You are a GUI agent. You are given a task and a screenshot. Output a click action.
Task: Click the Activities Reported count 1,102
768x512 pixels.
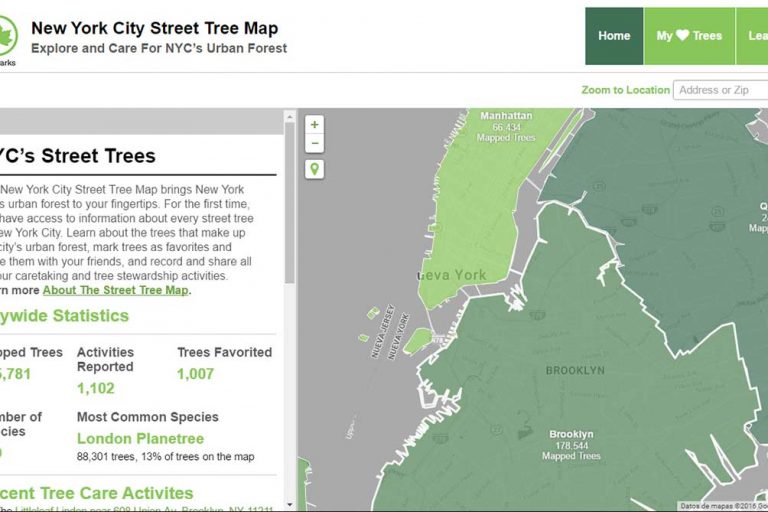pos(95,389)
